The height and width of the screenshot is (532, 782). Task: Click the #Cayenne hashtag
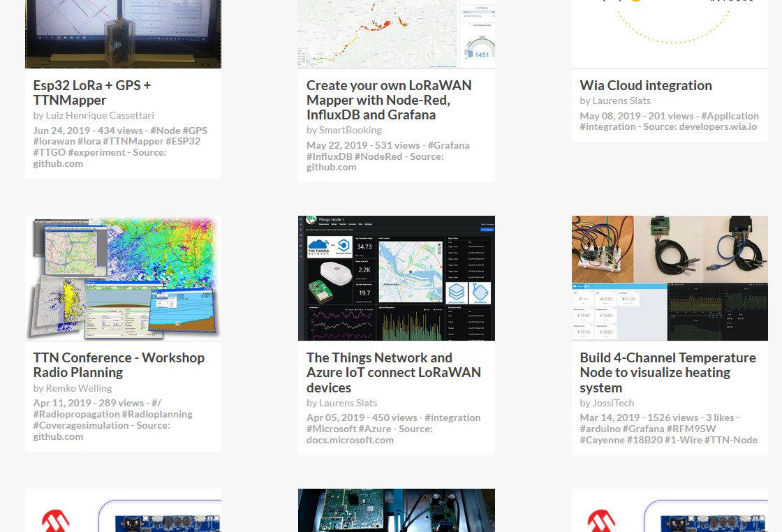602,440
